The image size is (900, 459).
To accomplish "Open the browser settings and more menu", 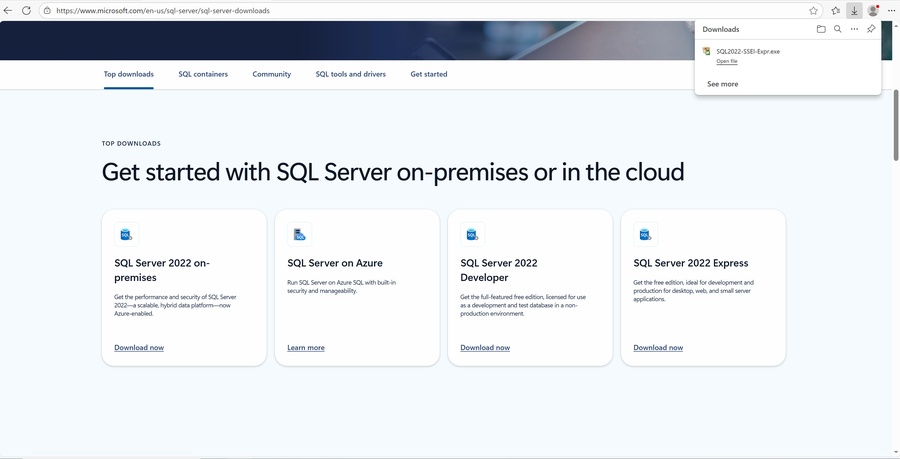I will [x=891, y=10].
